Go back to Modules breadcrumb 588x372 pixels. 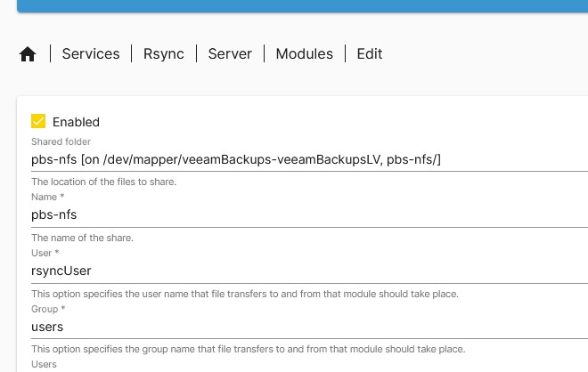pyautogui.click(x=304, y=54)
